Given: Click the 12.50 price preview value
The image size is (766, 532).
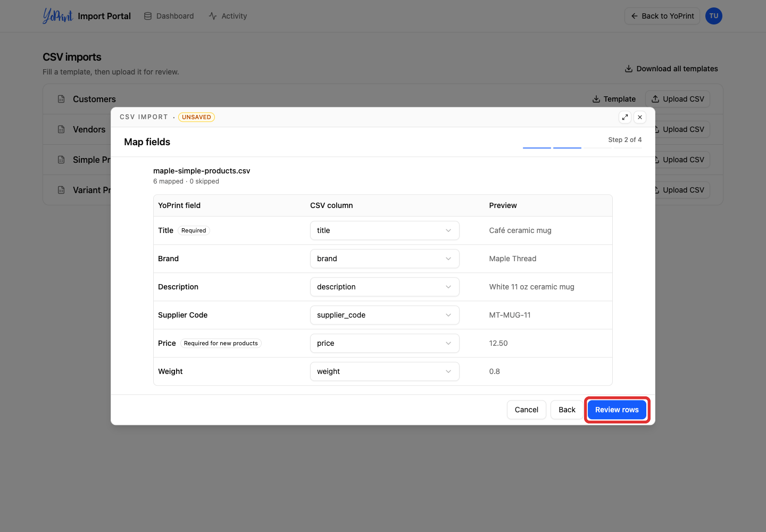Looking at the screenshot, I should 498,343.
